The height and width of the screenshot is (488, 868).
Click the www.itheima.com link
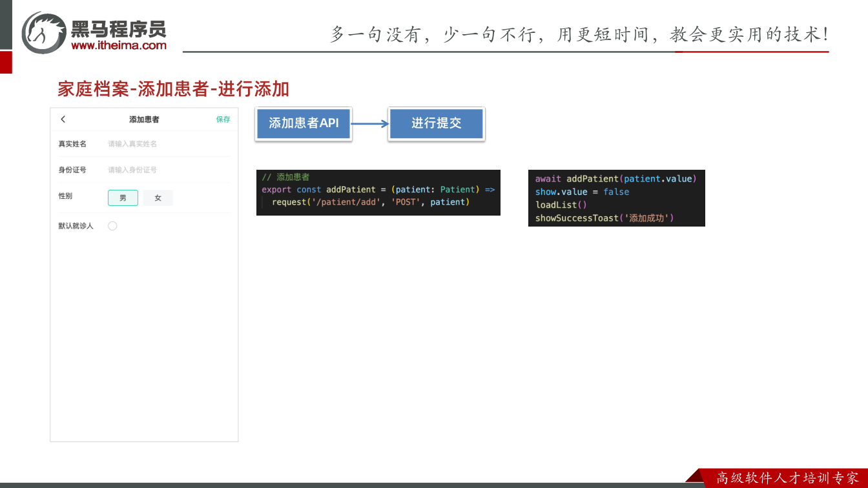(x=119, y=45)
